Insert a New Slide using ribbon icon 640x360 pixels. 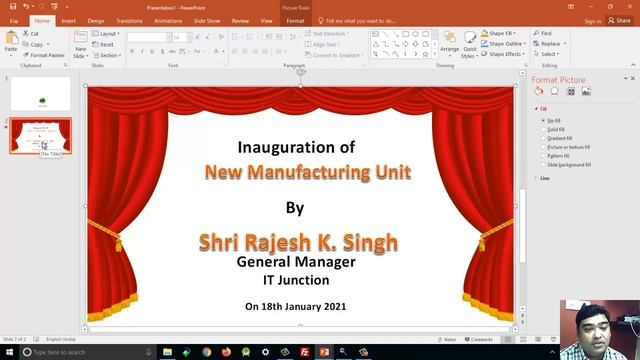80,38
